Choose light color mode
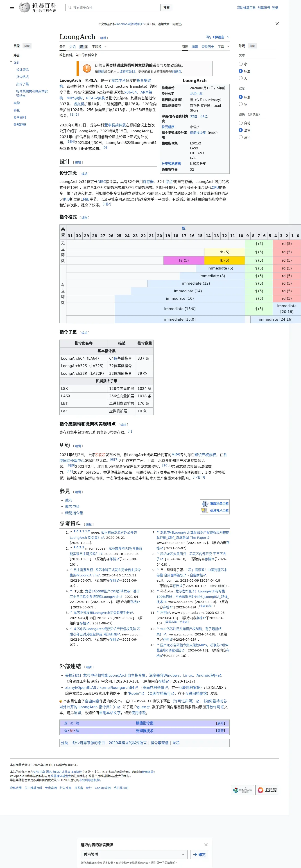The image size is (301, 868). (x=240, y=130)
